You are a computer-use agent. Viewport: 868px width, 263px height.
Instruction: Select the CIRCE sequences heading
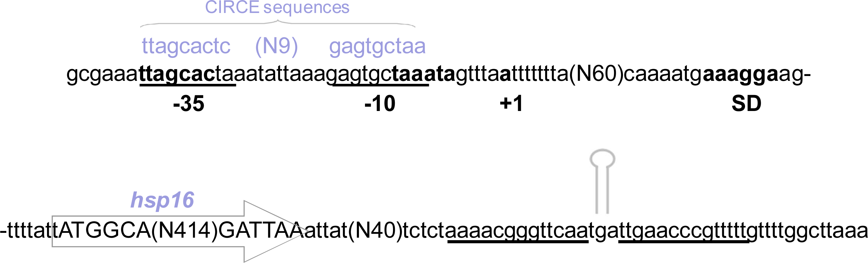(277, 8)
